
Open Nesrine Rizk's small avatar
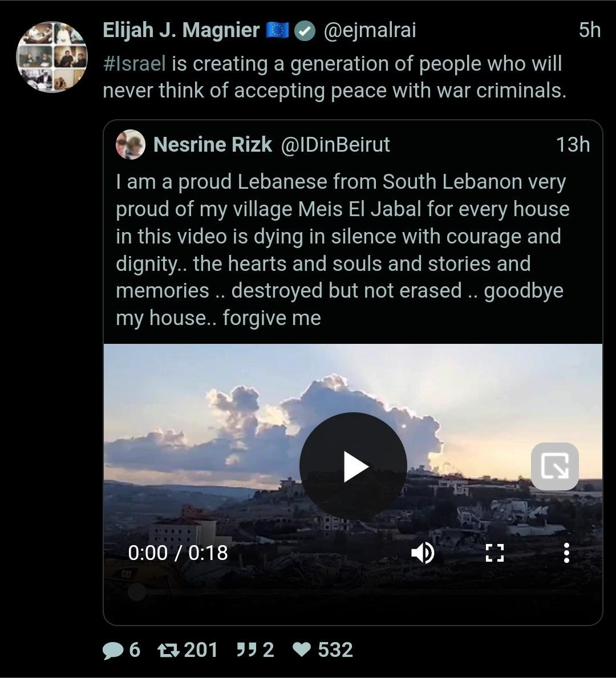pos(130,144)
